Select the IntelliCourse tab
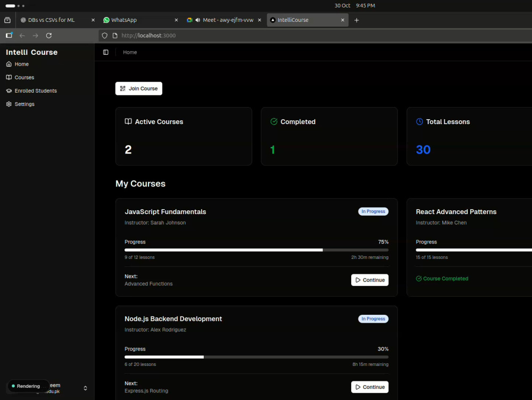Viewport: 532px width, 400px height. coord(307,20)
